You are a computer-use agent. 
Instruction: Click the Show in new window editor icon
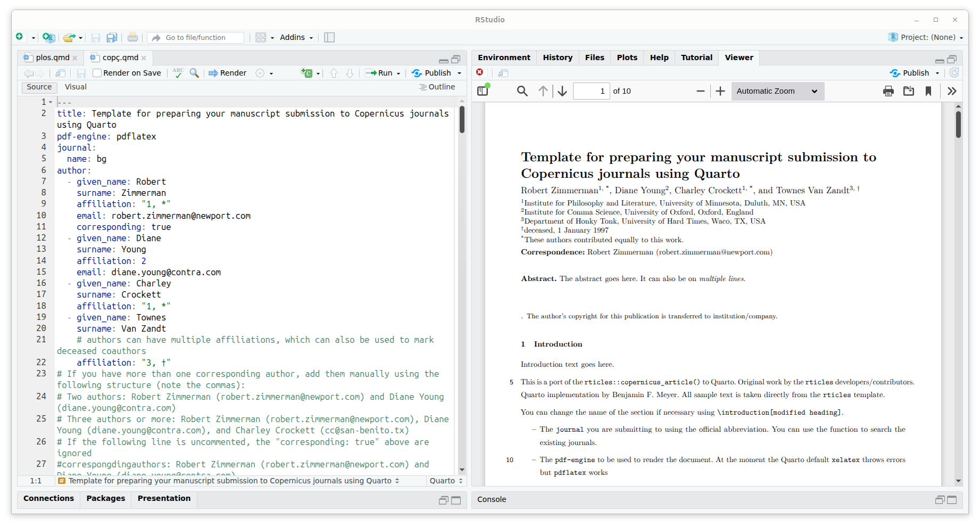click(x=61, y=73)
